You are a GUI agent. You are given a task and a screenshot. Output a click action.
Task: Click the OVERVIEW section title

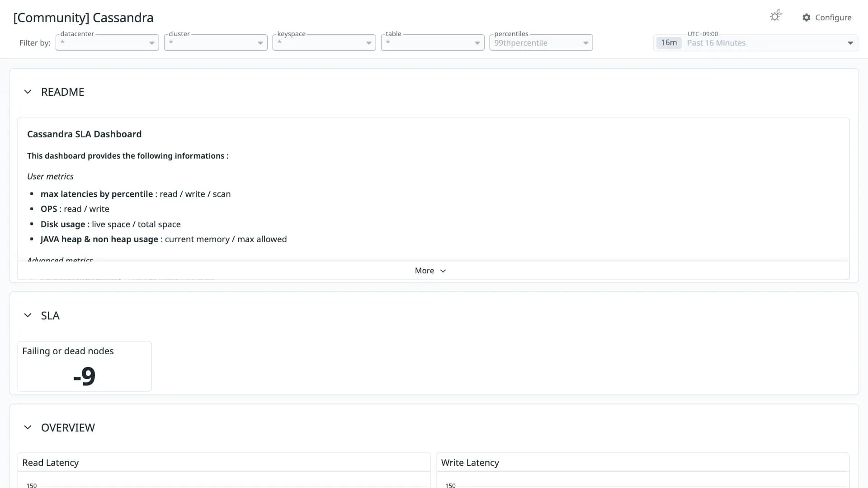pos(68,427)
